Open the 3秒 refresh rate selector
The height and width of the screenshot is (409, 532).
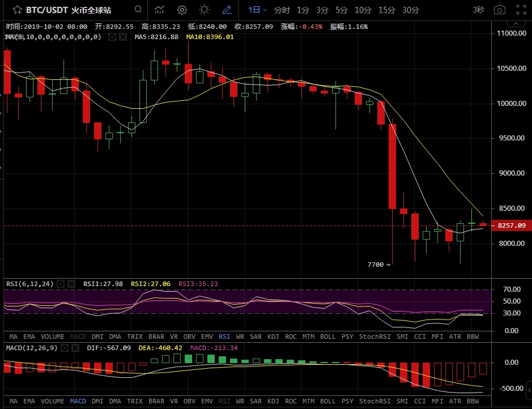[x=478, y=10]
